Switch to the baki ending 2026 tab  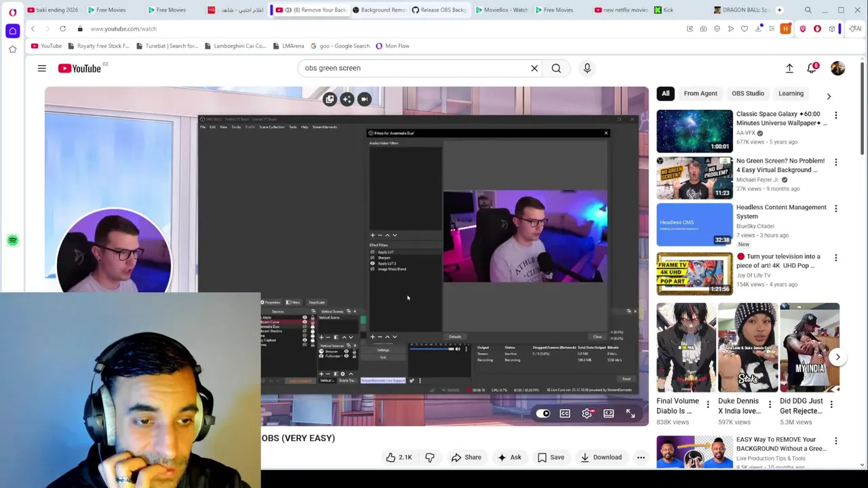click(x=54, y=10)
